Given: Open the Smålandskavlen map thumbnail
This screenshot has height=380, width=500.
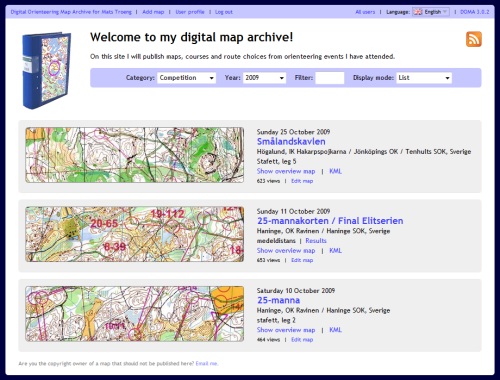Looking at the screenshot, I should [135, 155].
